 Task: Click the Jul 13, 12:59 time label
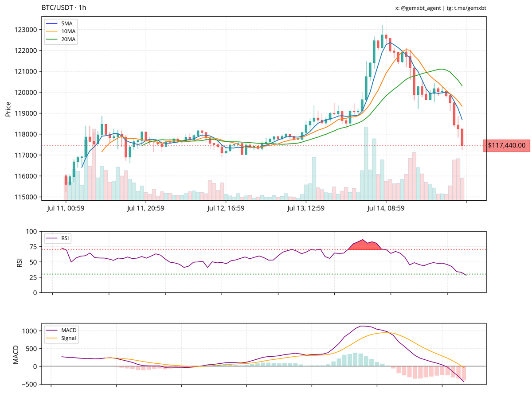(x=306, y=208)
